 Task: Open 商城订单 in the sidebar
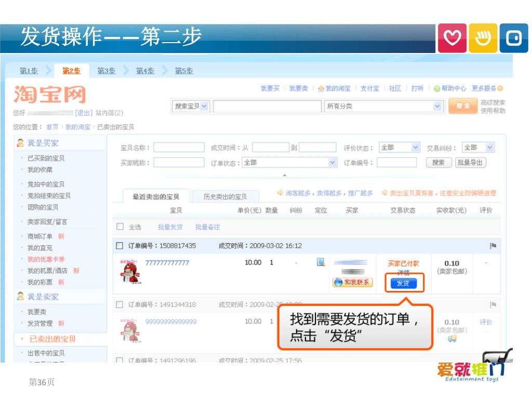(40, 236)
